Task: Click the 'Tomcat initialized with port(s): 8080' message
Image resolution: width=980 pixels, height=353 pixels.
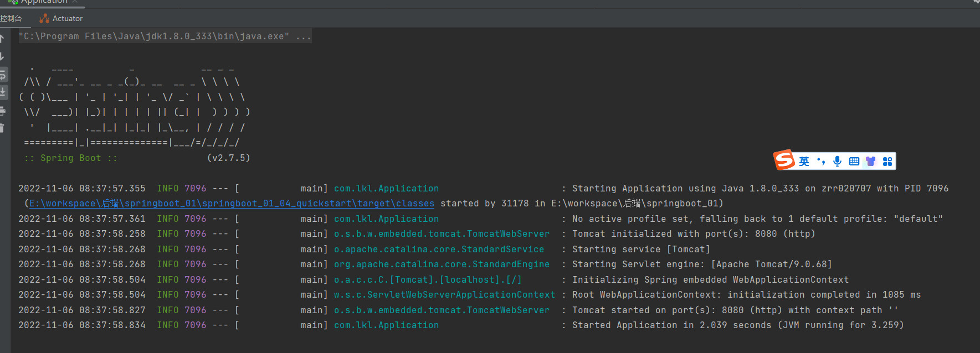Action: (694, 234)
